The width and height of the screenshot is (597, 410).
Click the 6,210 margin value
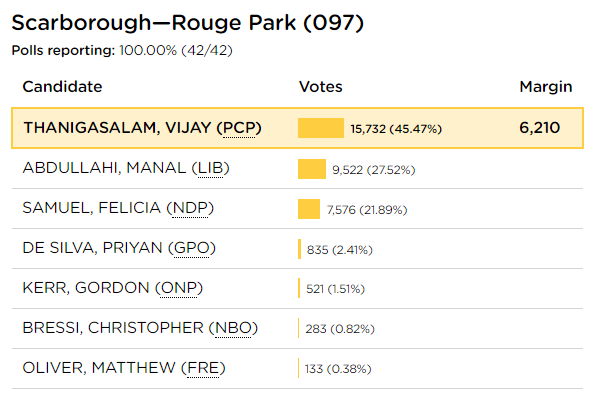pos(540,128)
